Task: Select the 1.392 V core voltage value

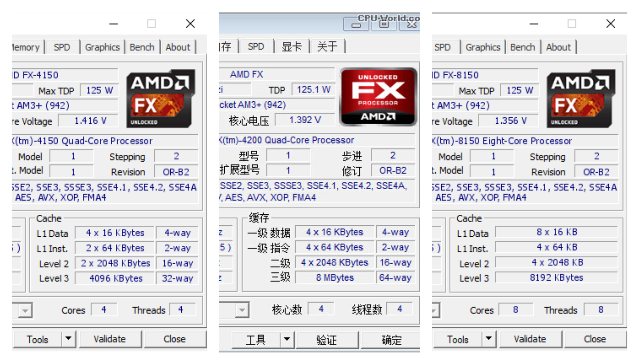Action: pos(305,120)
